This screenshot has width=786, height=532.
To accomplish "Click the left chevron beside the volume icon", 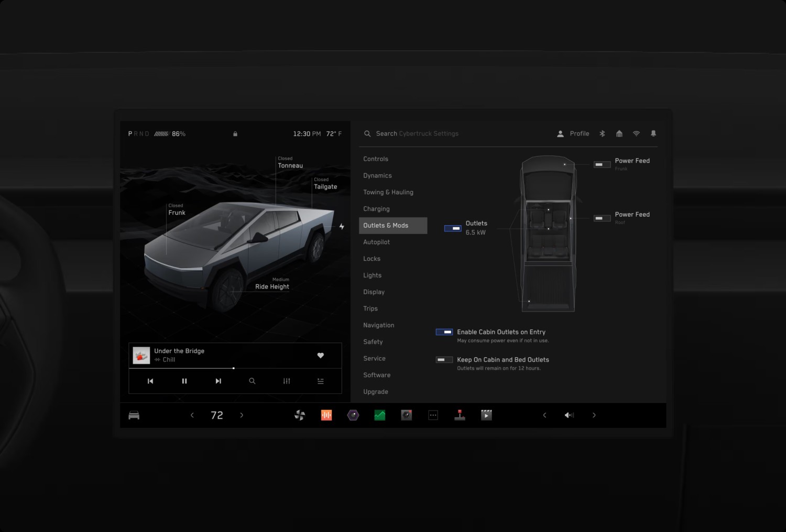I will point(544,415).
